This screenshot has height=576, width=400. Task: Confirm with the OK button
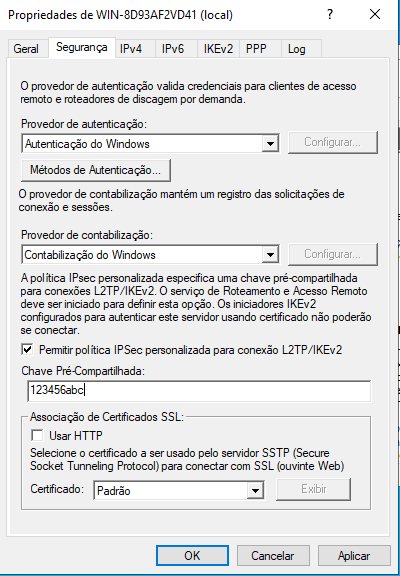pos(192,555)
